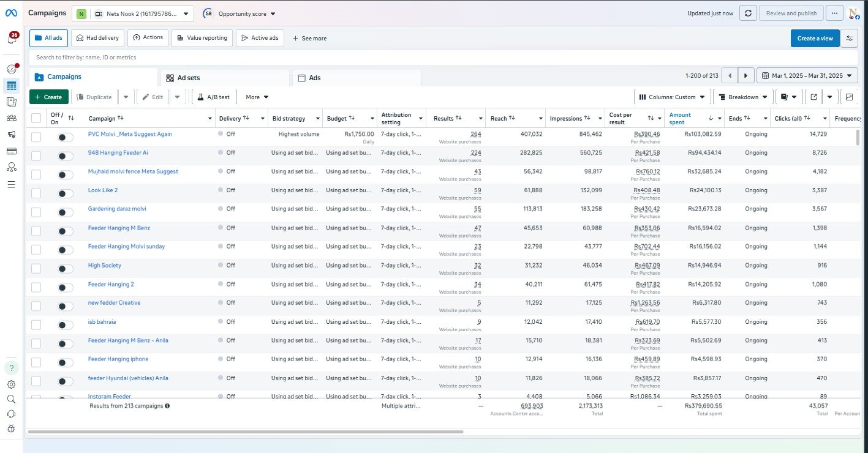The width and height of the screenshot is (868, 453).
Task: Check the High Society campaign checkbox
Action: tap(36, 268)
